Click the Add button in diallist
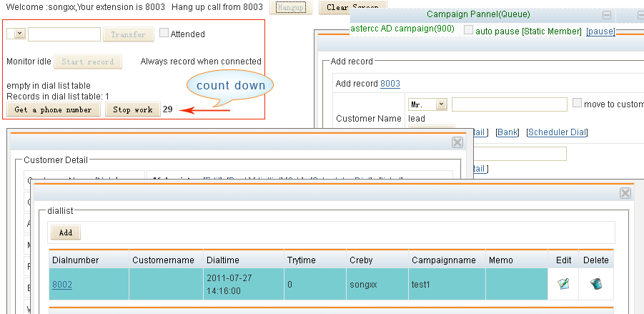644x314 pixels. [x=65, y=232]
